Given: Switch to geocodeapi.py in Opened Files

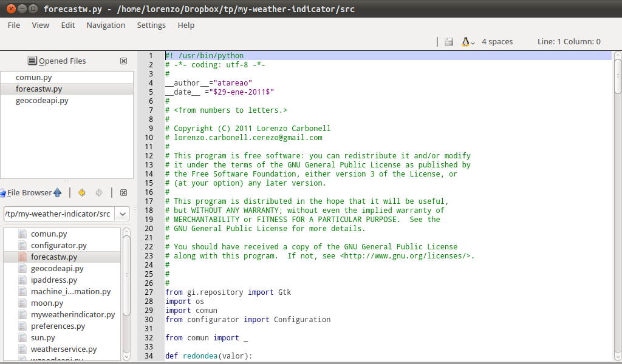Looking at the screenshot, I should point(67,101).
